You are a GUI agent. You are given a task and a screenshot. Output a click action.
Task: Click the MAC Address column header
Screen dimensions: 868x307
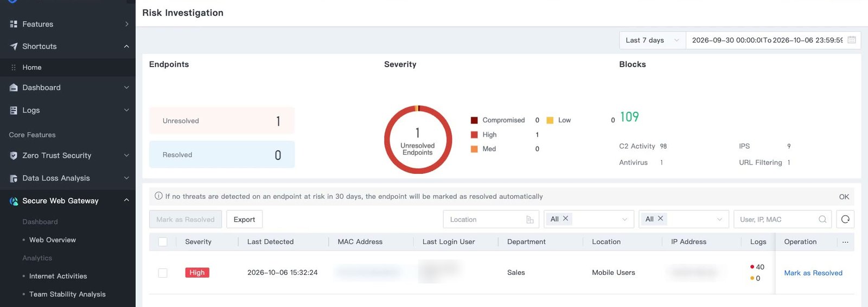[360, 242]
